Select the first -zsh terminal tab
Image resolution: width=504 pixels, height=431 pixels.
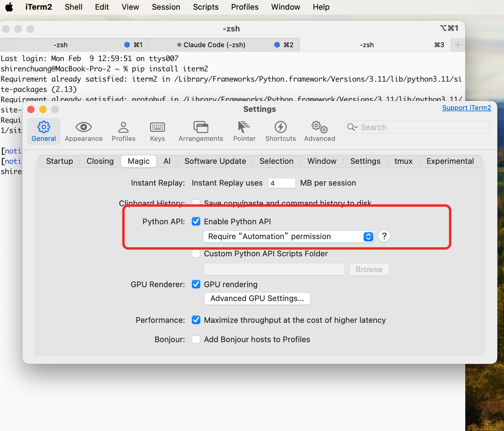[x=74, y=45]
